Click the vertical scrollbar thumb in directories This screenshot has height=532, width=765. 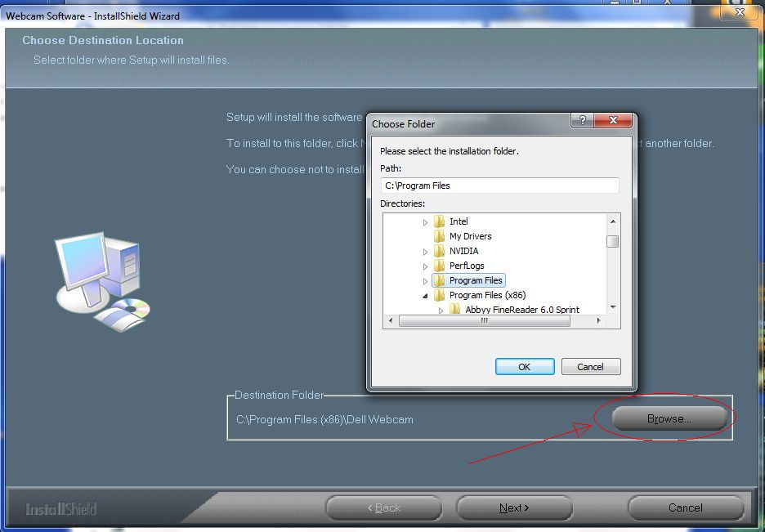(x=613, y=241)
